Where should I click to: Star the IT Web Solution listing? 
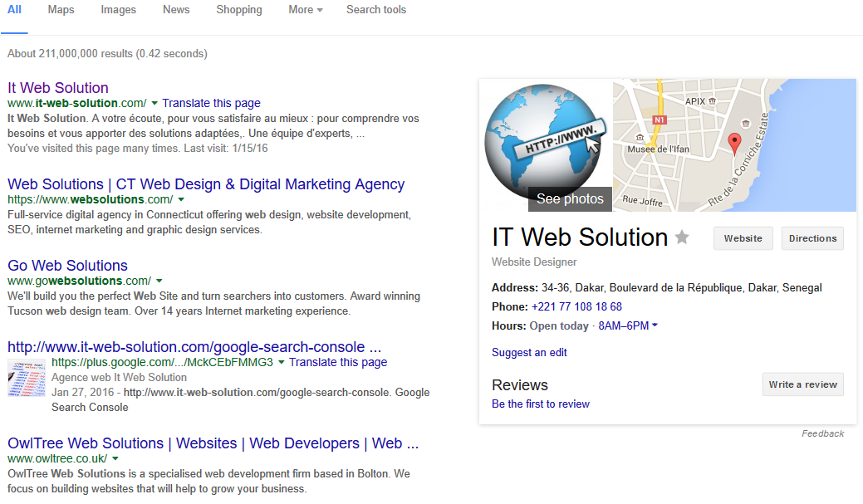[682, 237]
